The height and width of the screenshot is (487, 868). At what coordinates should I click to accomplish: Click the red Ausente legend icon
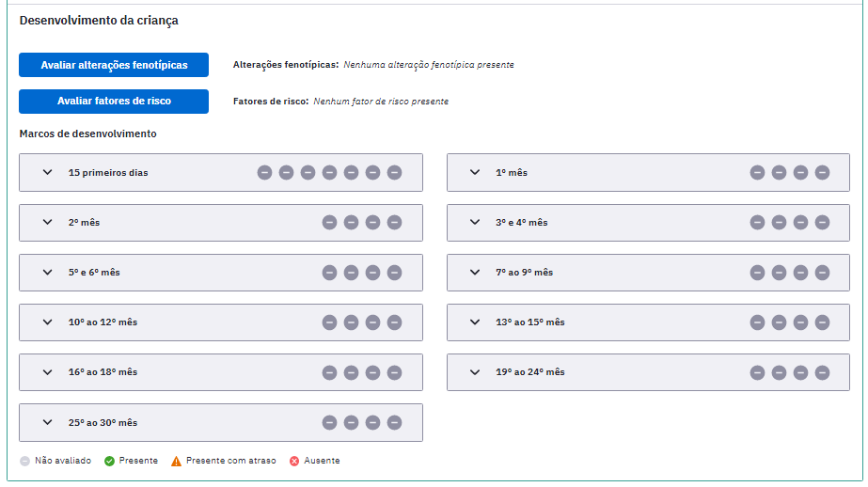point(294,461)
